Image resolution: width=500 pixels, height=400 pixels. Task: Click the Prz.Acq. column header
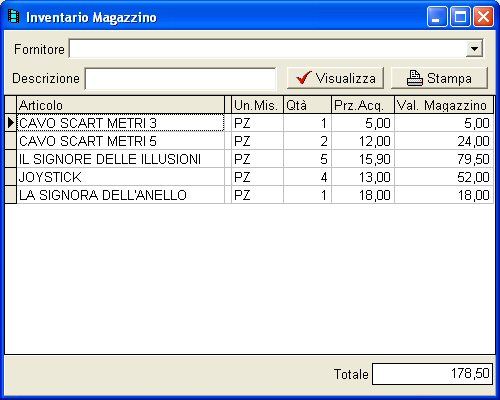pyautogui.click(x=363, y=105)
